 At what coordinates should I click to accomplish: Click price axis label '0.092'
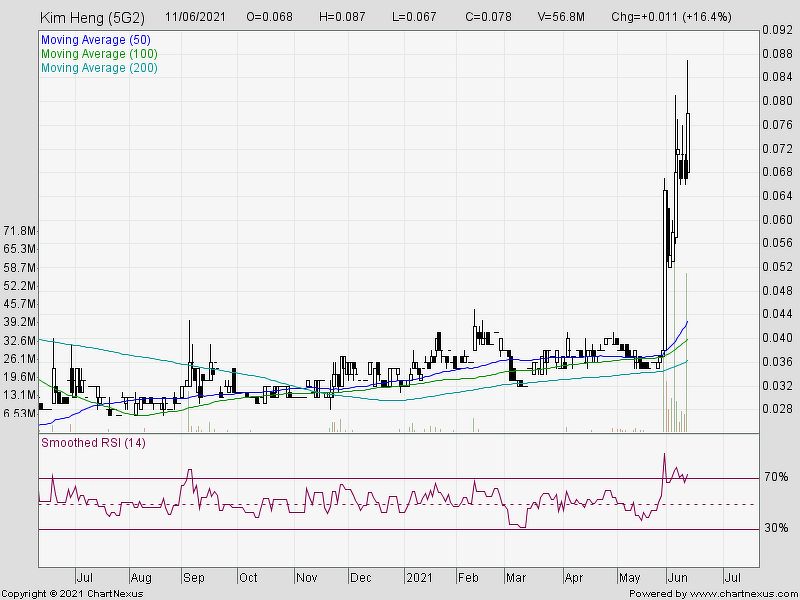[777, 30]
